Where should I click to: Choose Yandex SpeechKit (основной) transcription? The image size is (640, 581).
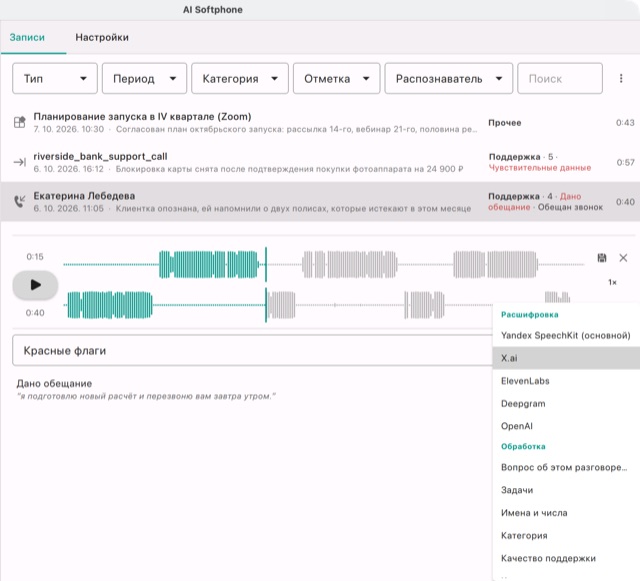click(x=566, y=336)
